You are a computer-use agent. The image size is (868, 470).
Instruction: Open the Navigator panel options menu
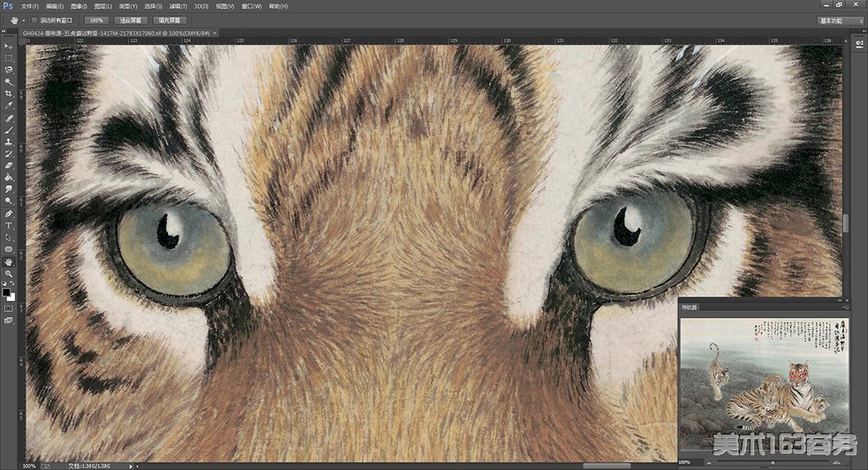point(845,307)
